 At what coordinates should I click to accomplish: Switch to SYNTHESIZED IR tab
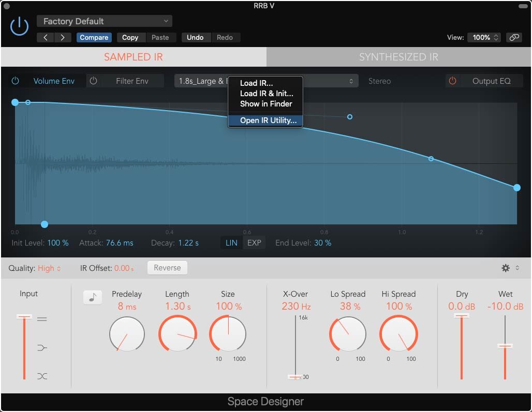pyautogui.click(x=398, y=56)
